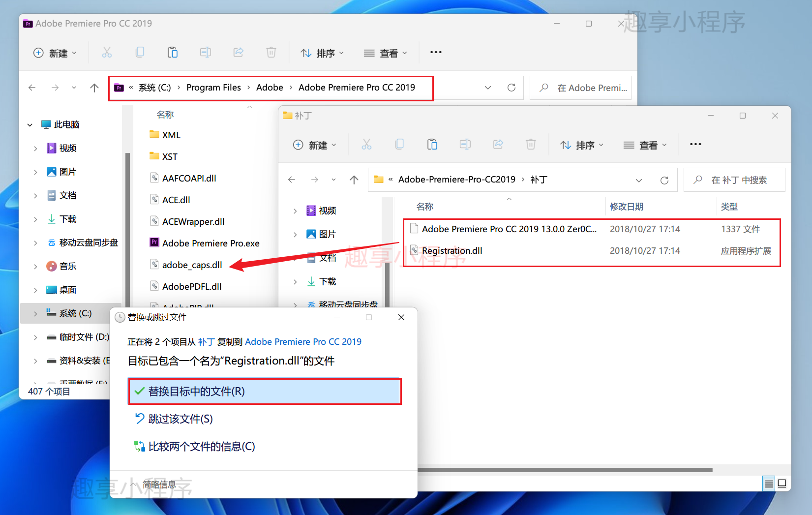Refresh the Premiere folder window

click(x=511, y=88)
